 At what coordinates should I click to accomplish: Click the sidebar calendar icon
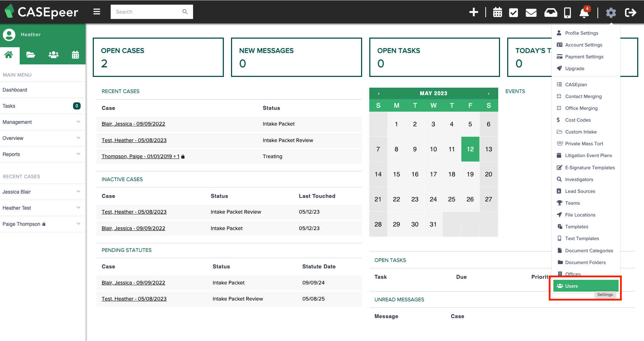click(x=75, y=55)
